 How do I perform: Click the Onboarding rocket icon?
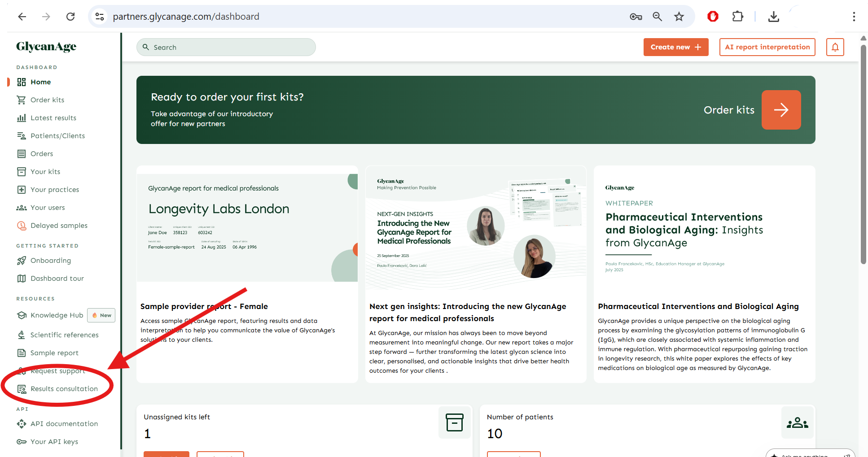pyautogui.click(x=21, y=261)
